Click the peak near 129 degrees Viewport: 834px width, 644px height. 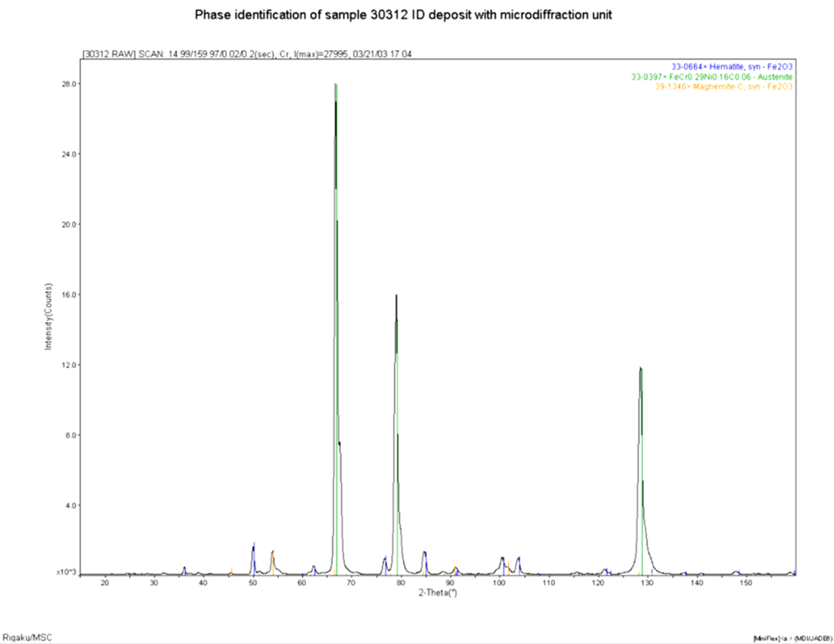point(641,369)
